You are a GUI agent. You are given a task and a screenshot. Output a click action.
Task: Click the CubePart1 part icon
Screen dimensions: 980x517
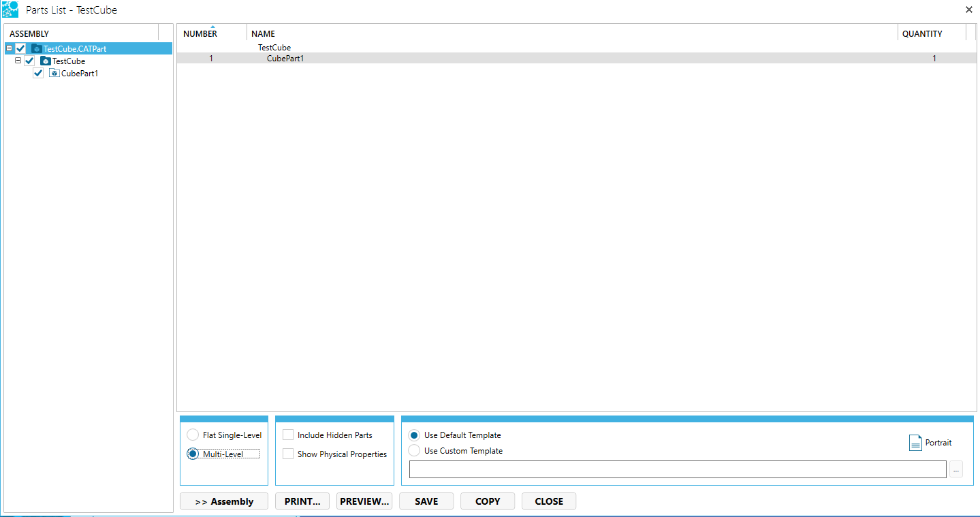click(54, 74)
